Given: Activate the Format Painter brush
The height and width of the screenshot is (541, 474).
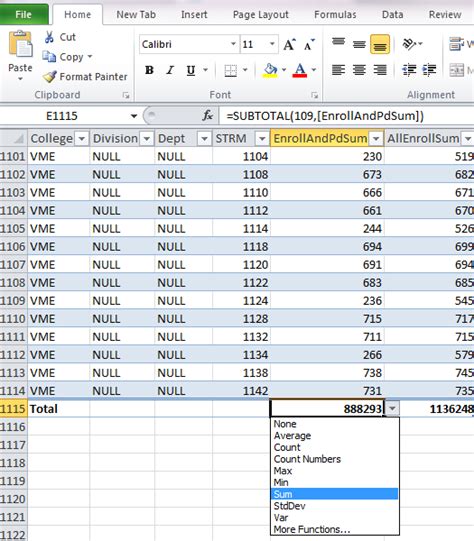Looking at the screenshot, I should pos(50,76).
